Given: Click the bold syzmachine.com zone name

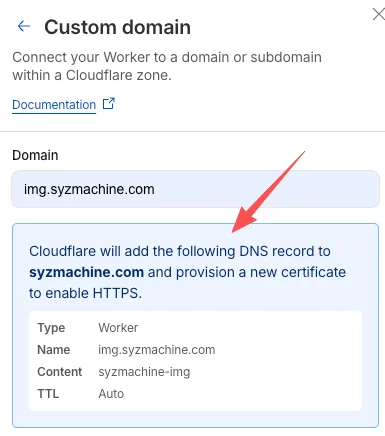Looking at the screenshot, I should click(86, 272).
